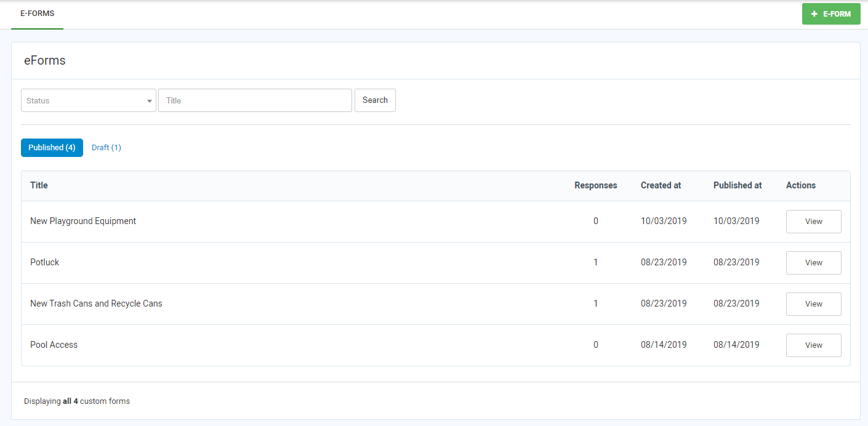Open the Potluck form by its title

pos(44,262)
